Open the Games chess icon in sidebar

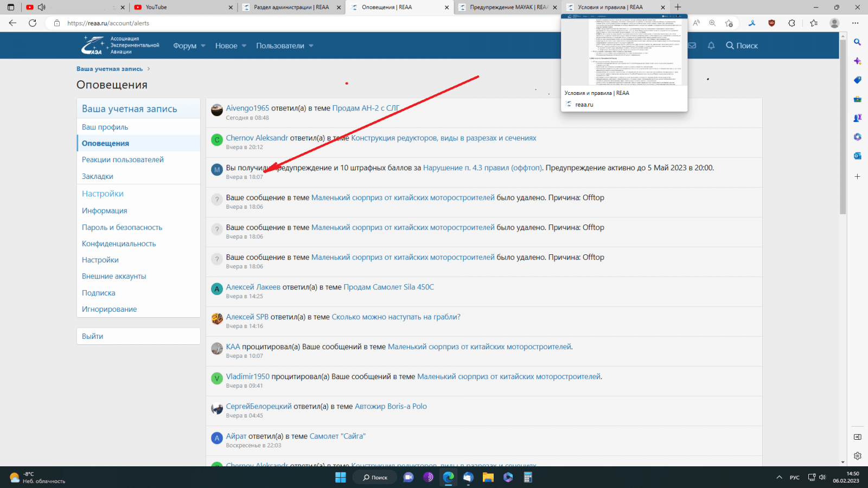[857, 118]
